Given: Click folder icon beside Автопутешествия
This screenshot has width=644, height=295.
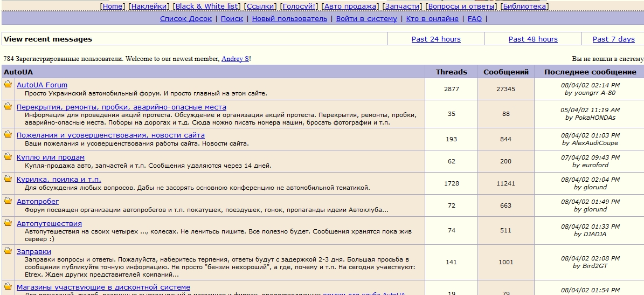Looking at the screenshot, I should tap(8, 223).
